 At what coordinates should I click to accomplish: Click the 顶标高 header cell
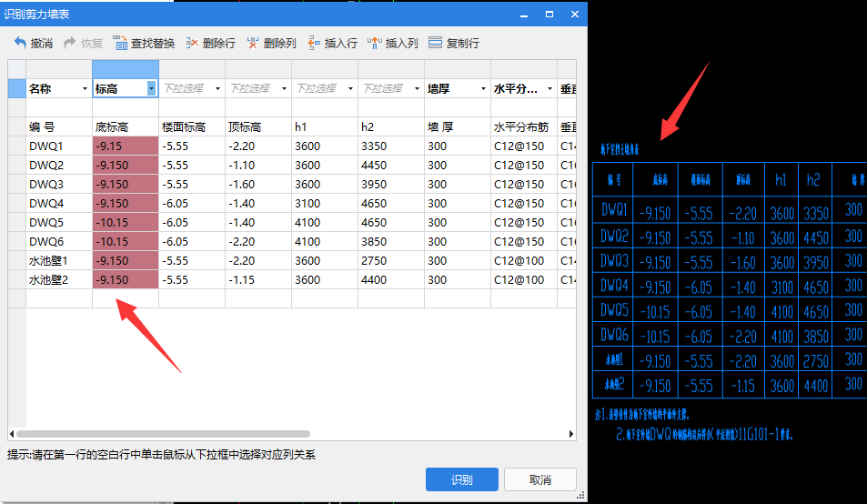click(258, 127)
